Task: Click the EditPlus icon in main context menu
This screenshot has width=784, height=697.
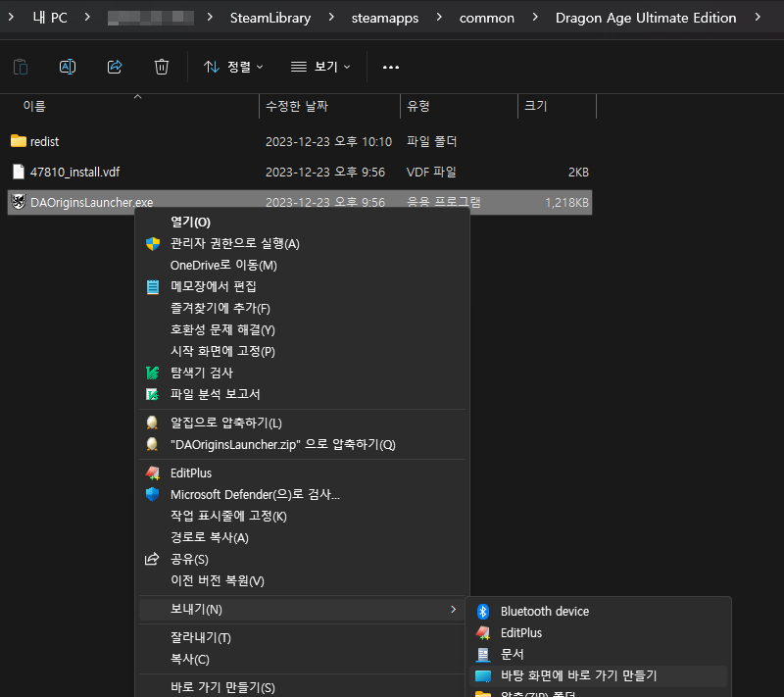Action: tap(153, 473)
